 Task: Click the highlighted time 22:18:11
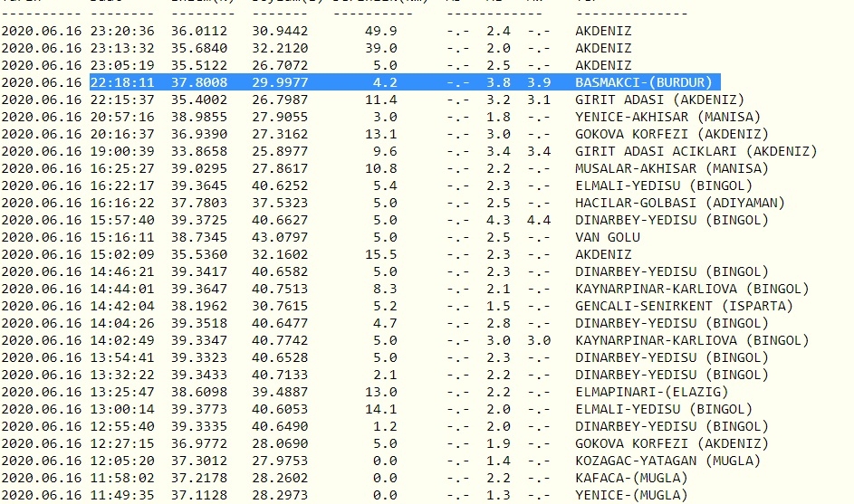(x=122, y=82)
